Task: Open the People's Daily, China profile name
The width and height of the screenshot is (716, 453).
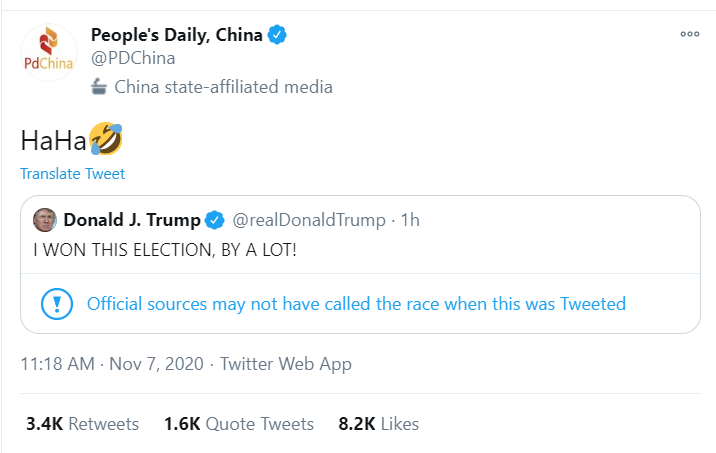Action: [177, 35]
